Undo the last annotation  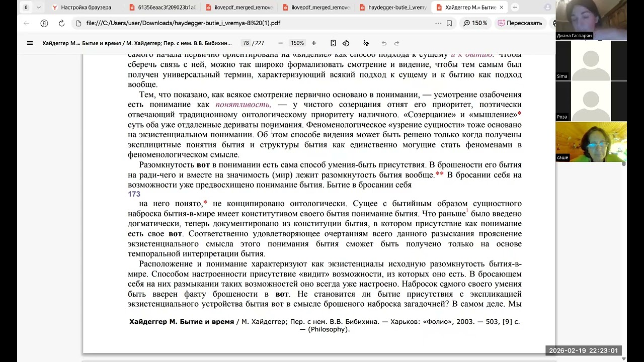tap(384, 43)
